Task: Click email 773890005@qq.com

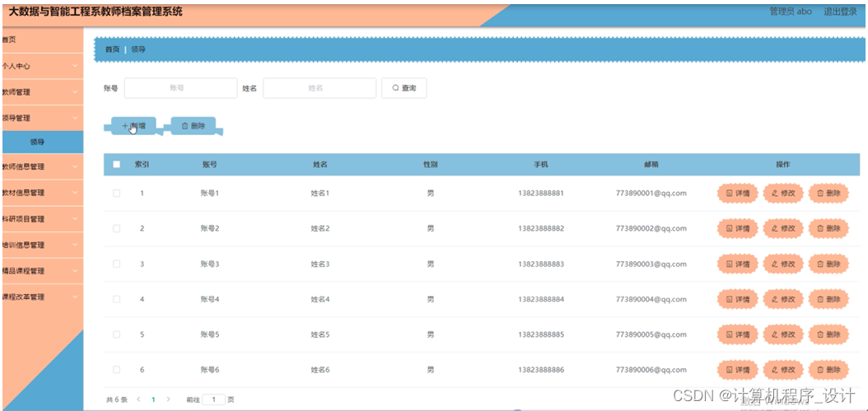Action: pyautogui.click(x=651, y=334)
